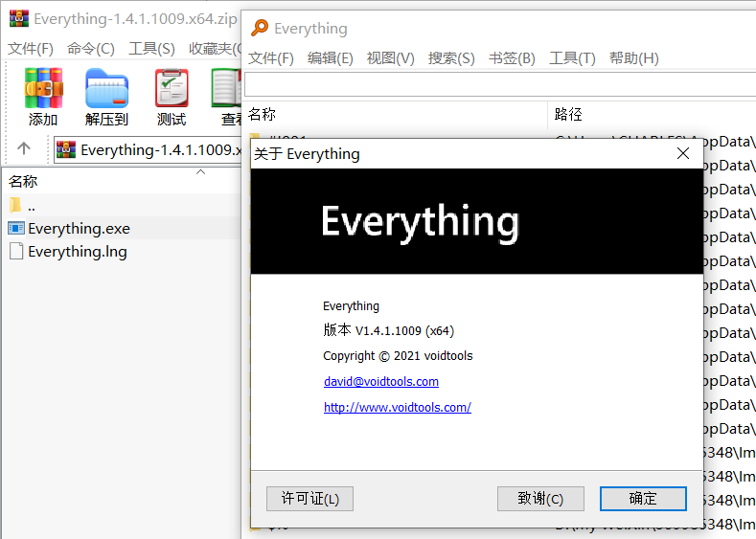The image size is (756, 539).
Task: Open WinRAR 收藏夹 menu
Action: (215, 49)
